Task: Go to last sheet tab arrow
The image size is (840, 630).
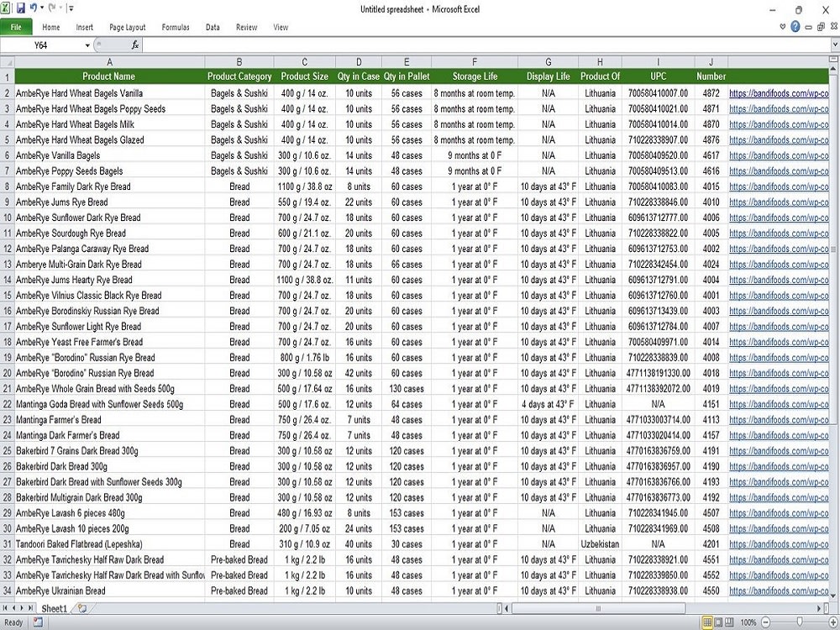Action: [30, 608]
